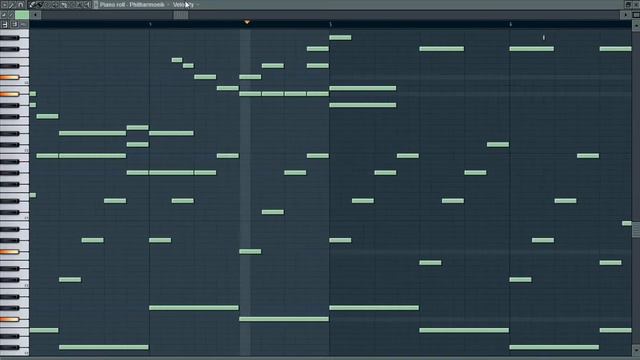Select the Slice tool
Image resolution: width=640 pixels, height=360 pixels.
63,5
